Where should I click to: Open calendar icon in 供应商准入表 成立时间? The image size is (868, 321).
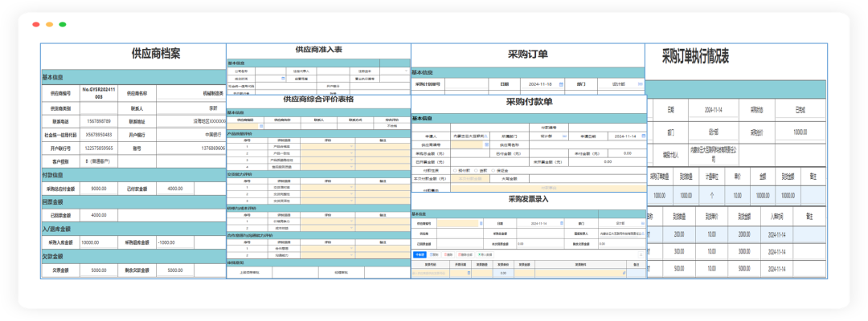(284, 79)
